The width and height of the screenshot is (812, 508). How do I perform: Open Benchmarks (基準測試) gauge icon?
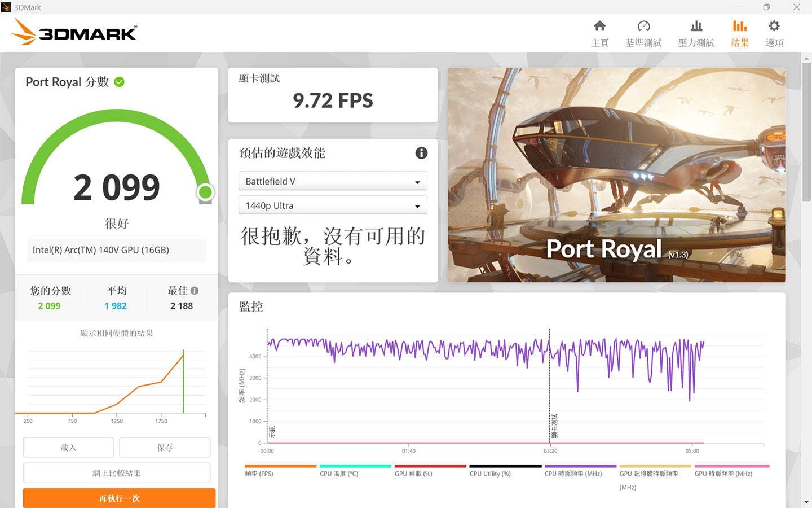click(x=643, y=27)
